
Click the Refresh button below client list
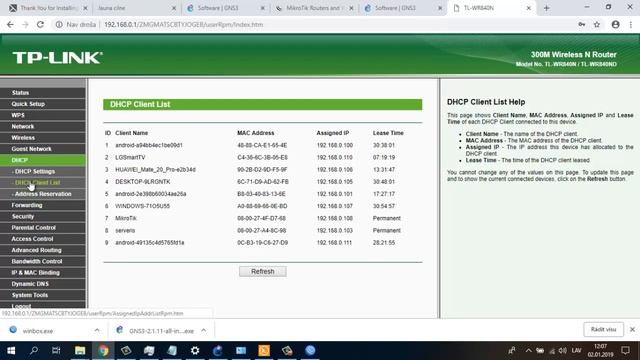coord(262,271)
